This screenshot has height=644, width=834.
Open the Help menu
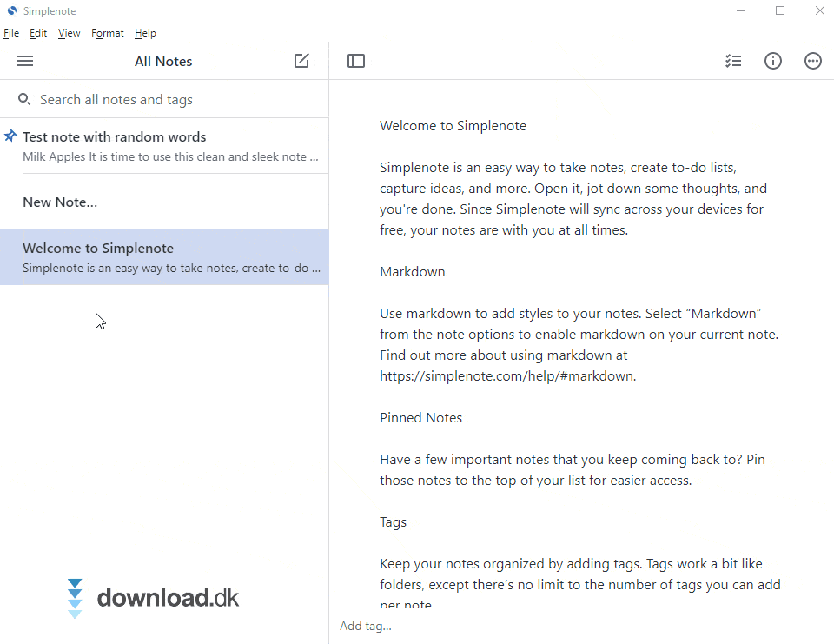click(x=145, y=33)
